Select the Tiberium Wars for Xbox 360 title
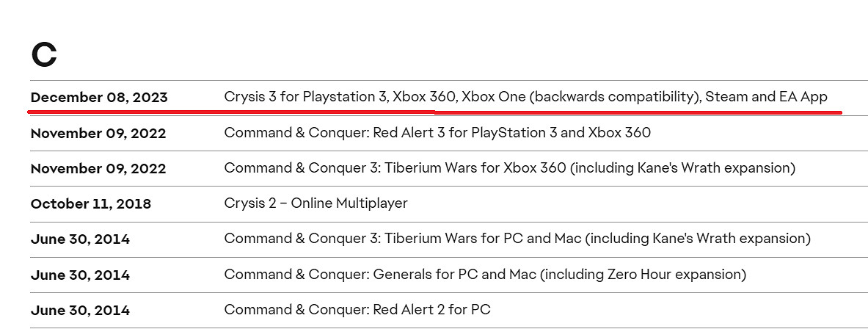 pyautogui.click(x=395, y=168)
